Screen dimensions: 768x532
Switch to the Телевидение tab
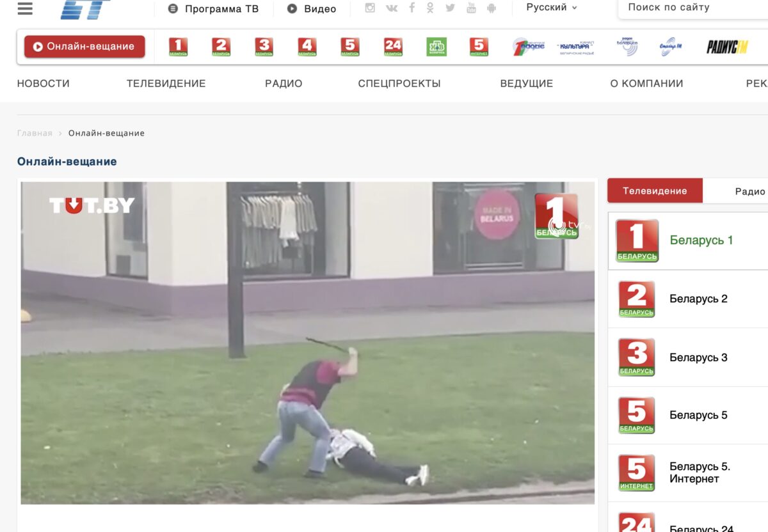(655, 191)
